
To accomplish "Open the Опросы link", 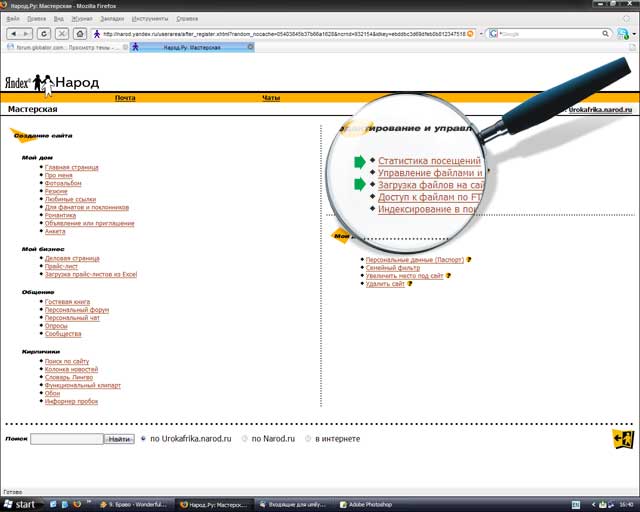I will pos(56,326).
